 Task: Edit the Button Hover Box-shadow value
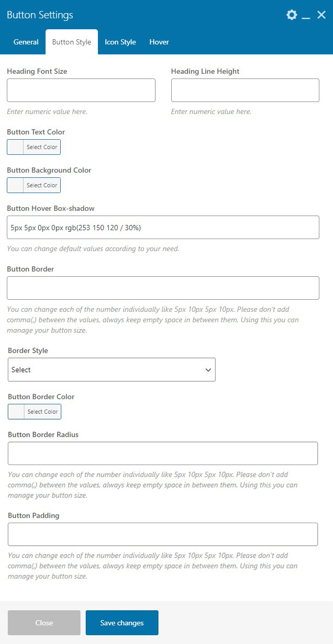[163, 228]
